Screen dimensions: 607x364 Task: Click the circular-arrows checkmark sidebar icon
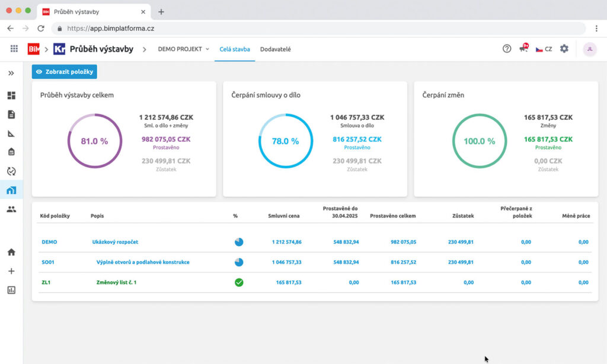click(x=11, y=171)
